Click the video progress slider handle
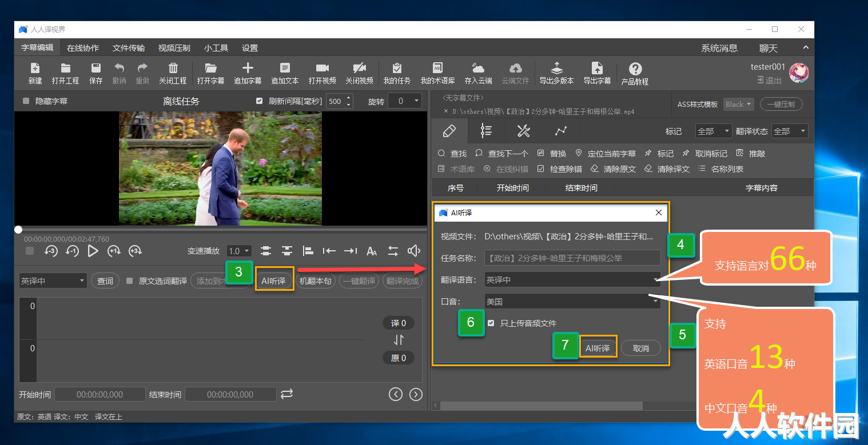The height and width of the screenshot is (445, 868). click(18, 230)
